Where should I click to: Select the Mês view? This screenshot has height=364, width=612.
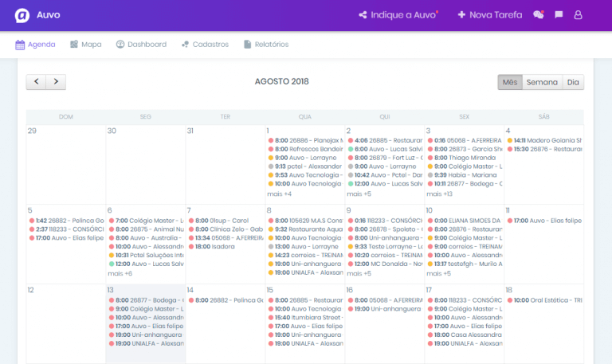(510, 82)
